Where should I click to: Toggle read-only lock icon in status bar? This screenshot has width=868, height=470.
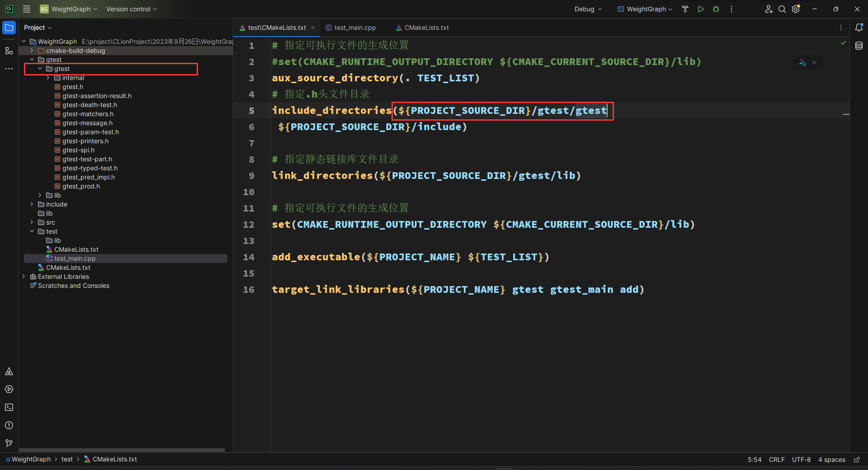point(857,460)
